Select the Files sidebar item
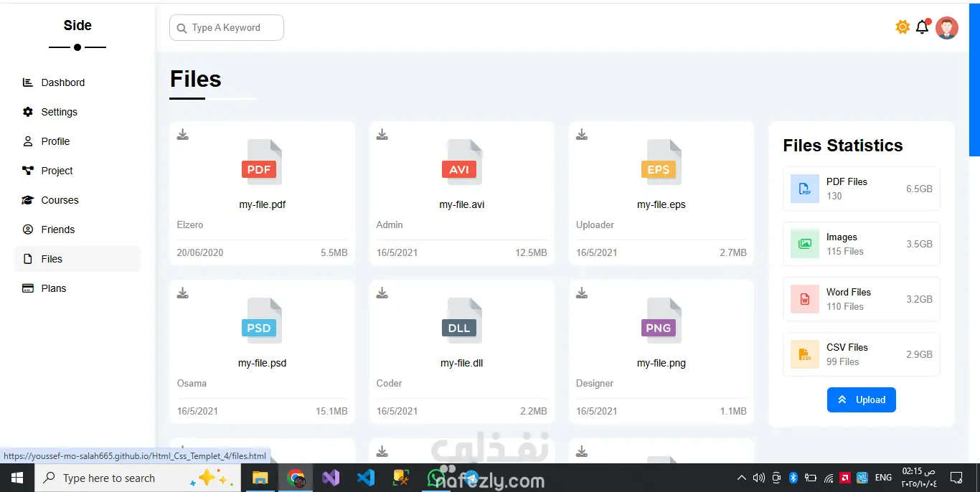Image resolution: width=980 pixels, height=492 pixels. (77, 259)
